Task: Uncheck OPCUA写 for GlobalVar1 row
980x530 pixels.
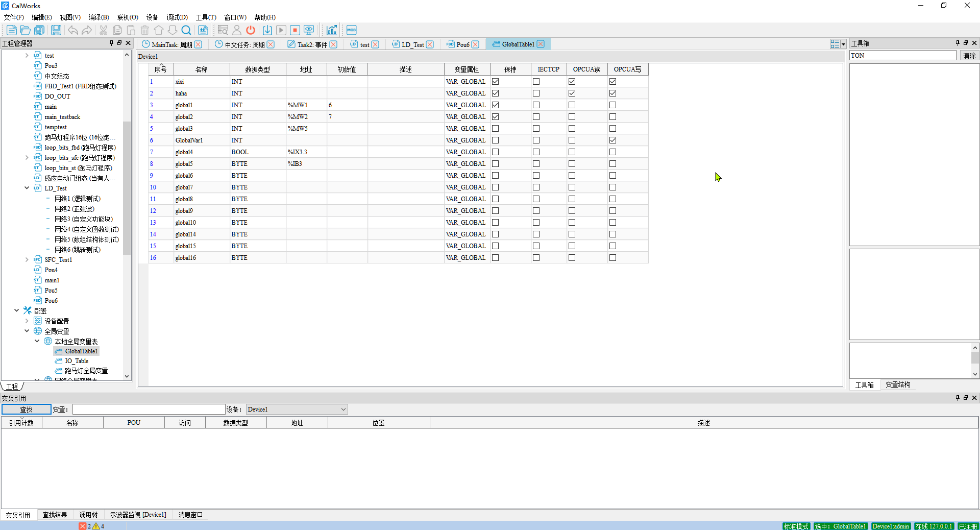Action: tap(612, 140)
